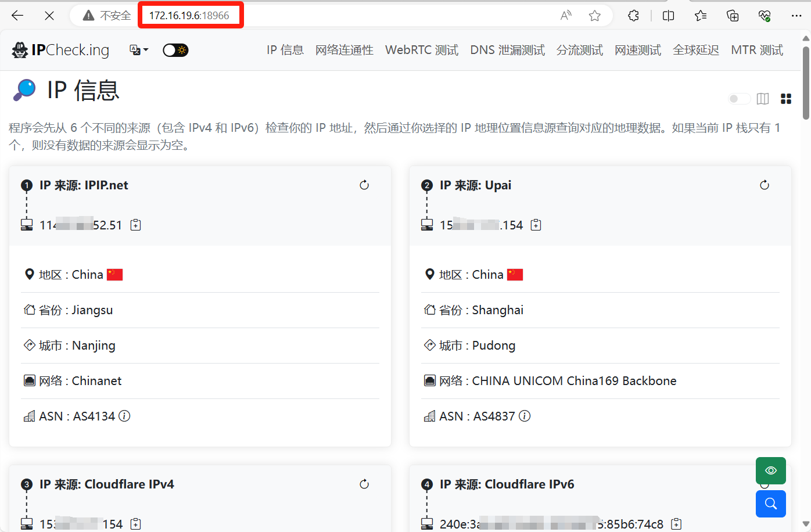Click the address bar URL field
Screen dimensions: 811x532
(x=349, y=16)
